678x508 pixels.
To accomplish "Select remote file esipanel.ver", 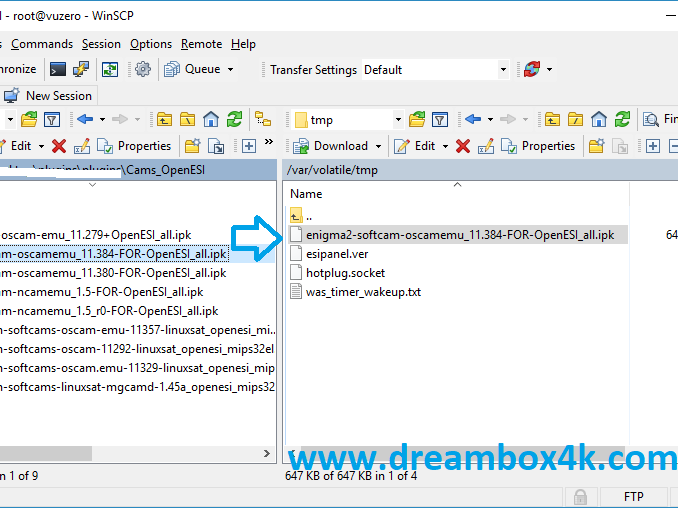I will click(337, 254).
